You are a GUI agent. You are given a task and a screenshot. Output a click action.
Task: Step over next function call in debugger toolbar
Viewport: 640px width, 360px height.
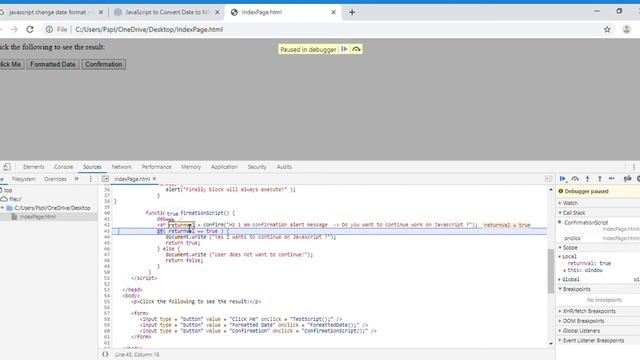point(575,179)
